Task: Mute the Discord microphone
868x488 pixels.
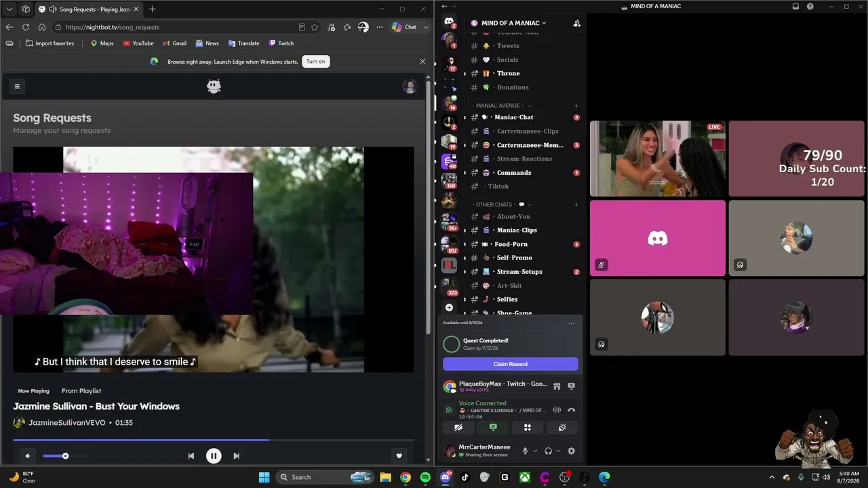Action: point(525,451)
